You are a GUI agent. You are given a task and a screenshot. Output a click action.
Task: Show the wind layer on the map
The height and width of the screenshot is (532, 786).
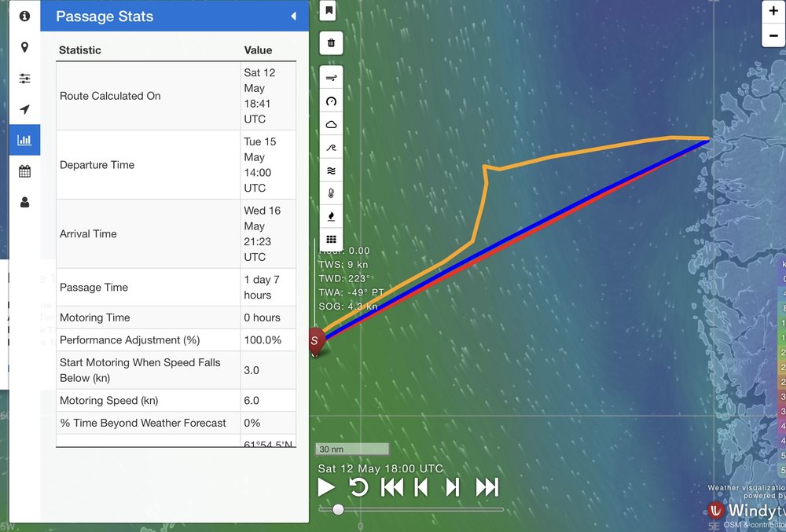[x=332, y=78]
